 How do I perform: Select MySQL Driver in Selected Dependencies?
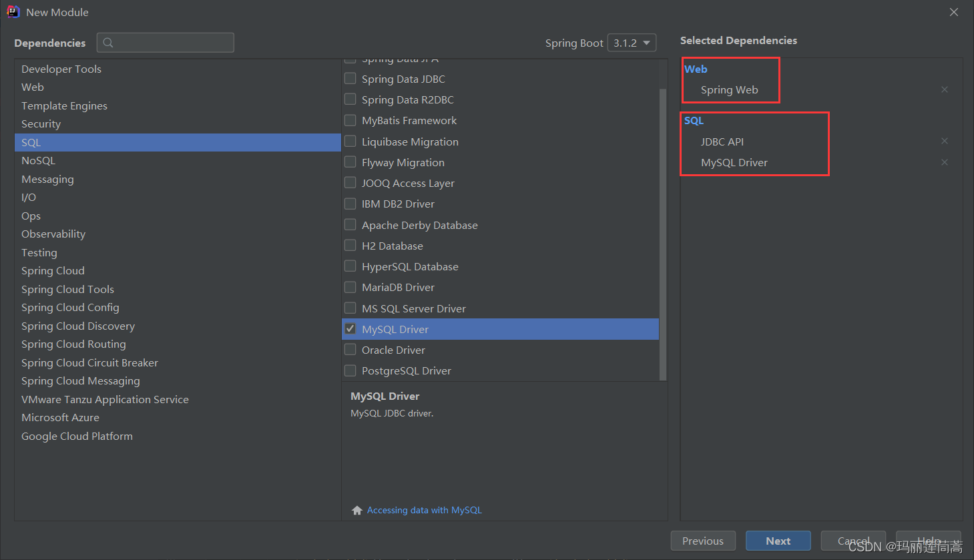[x=734, y=162]
